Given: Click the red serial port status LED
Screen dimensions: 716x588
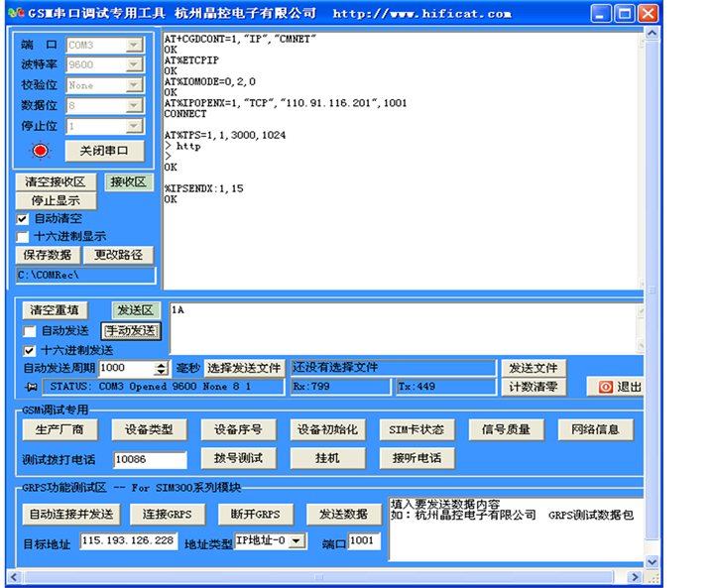Looking at the screenshot, I should 41,151.
